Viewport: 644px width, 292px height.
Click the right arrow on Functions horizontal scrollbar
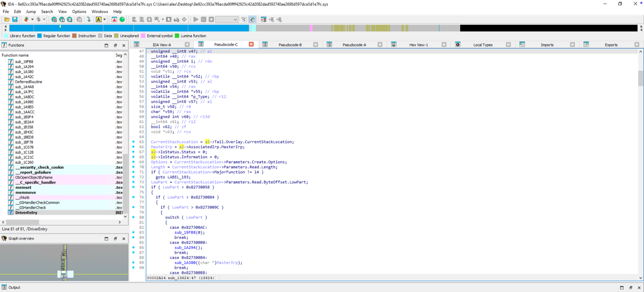click(x=120, y=222)
